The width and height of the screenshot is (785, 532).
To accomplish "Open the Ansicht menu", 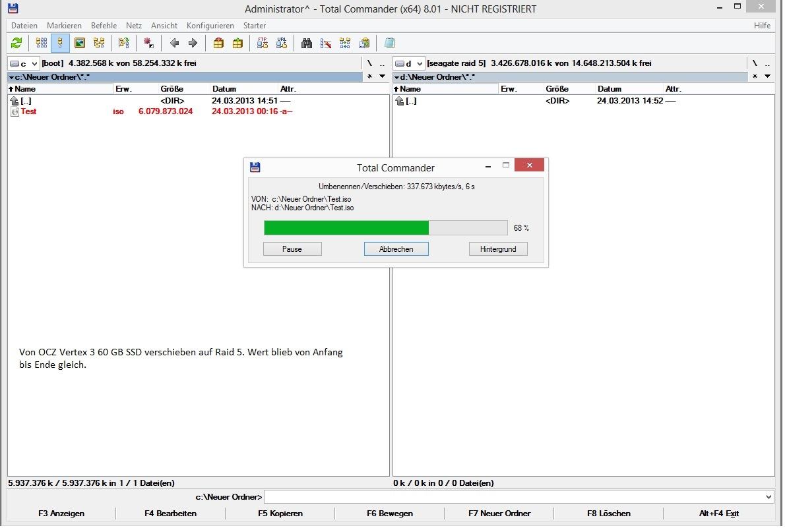I will tap(164, 26).
